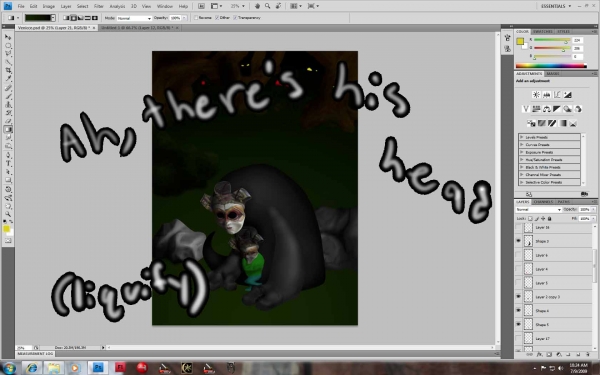Viewport: 600px width, 375px height.
Task: Click the foreground color in tools panel
Action: point(7,229)
